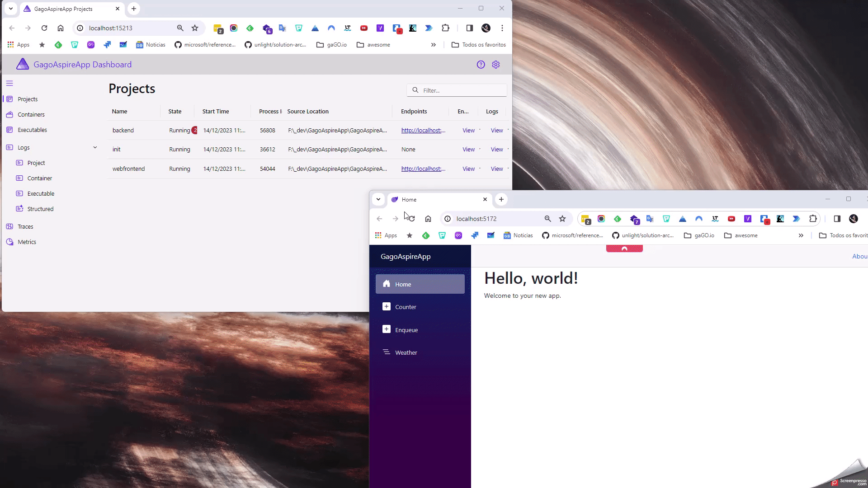The width and height of the screenshot is (868, 488).
Task: Open Metrics page in dashboard sidebar
Action: (x=27, y=242)
